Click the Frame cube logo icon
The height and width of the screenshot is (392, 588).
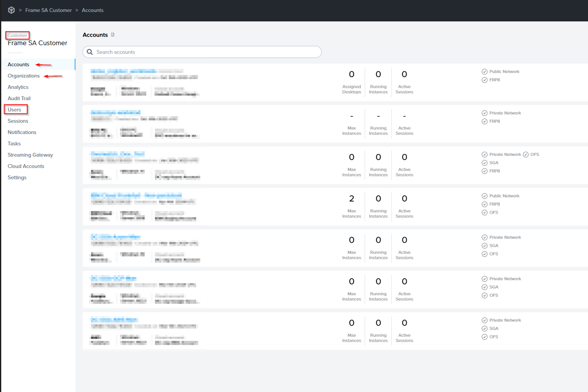coord(12,10)
